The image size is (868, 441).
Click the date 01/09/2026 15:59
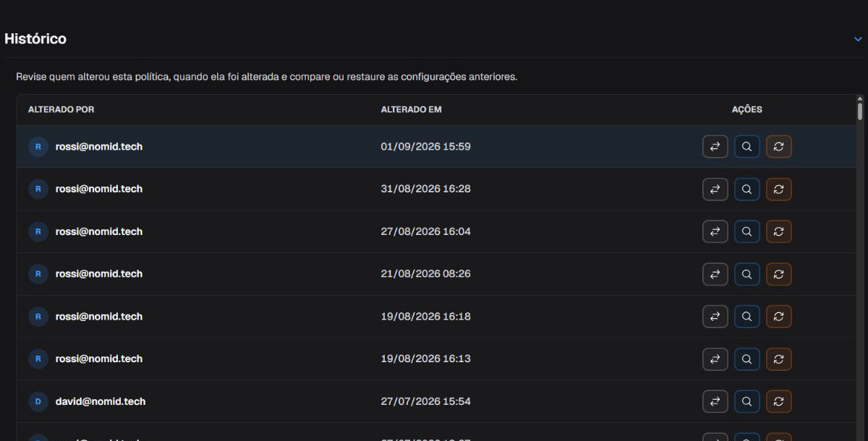(426, 147)
